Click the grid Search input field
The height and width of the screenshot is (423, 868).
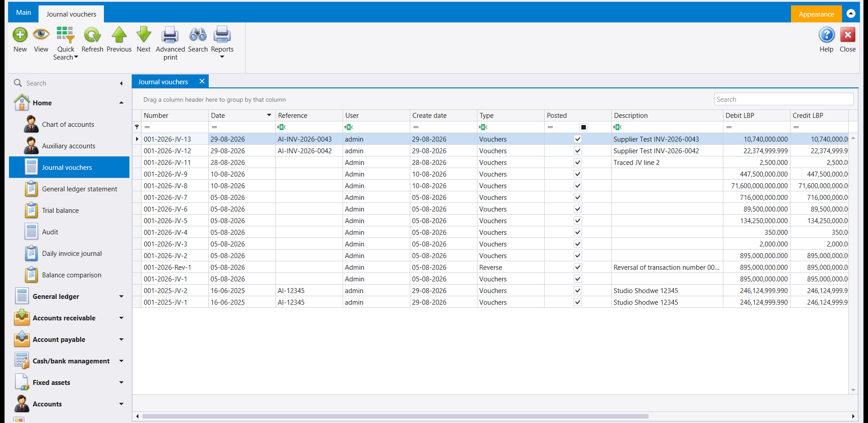pyautogui.click(x=784, y=99)
